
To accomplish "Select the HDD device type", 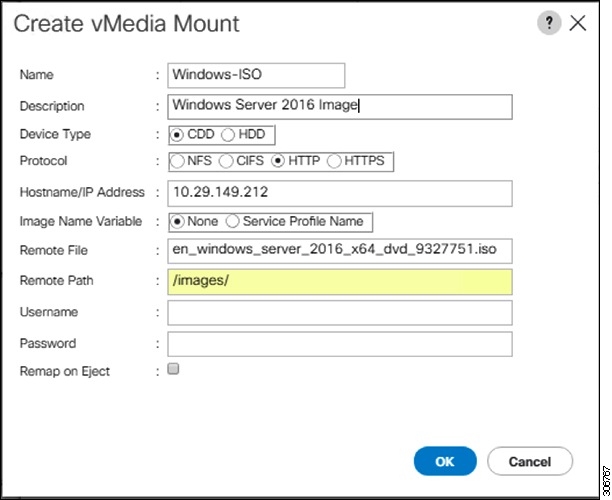I will (228, 134).
